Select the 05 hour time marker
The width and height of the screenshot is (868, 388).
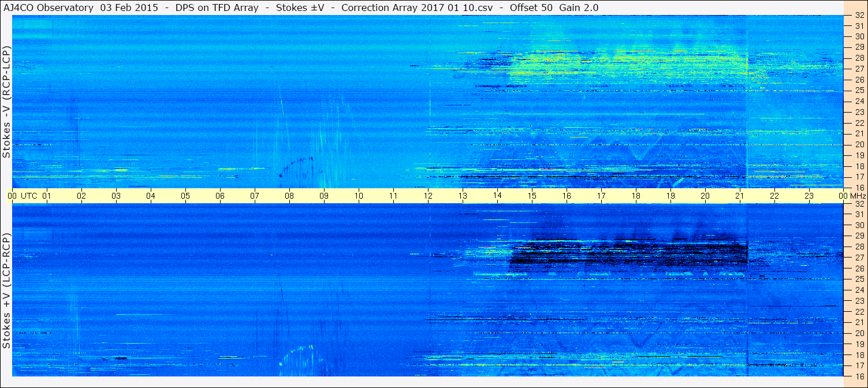(x=185, y=196)
